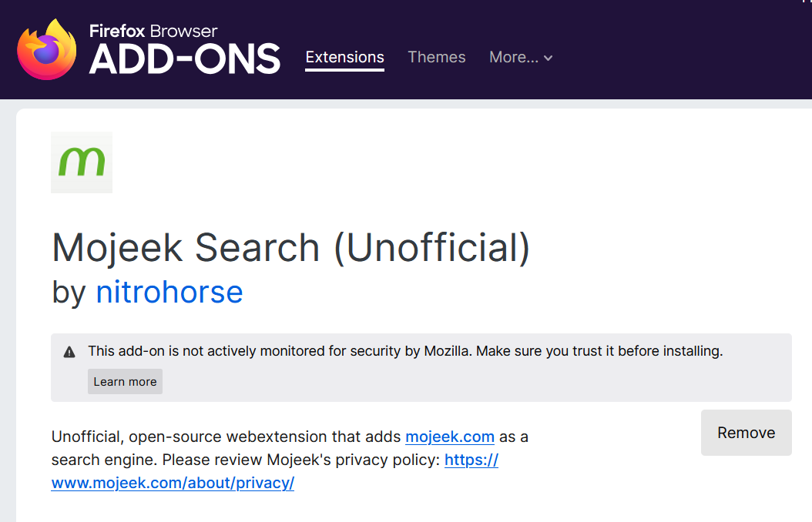Click www.mojeek.com/about/privacy/ link text
The image size is (812, 522).
point(173,483)
